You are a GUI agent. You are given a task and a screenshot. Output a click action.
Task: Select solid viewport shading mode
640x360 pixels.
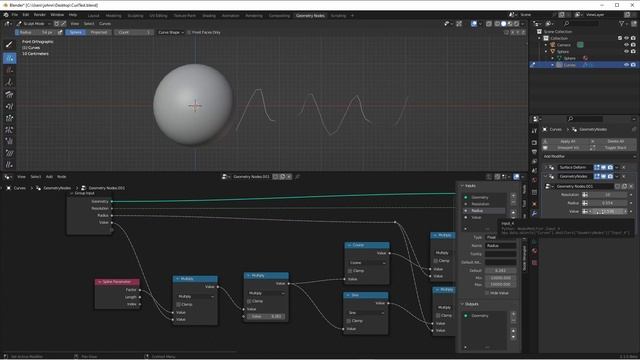503,24
